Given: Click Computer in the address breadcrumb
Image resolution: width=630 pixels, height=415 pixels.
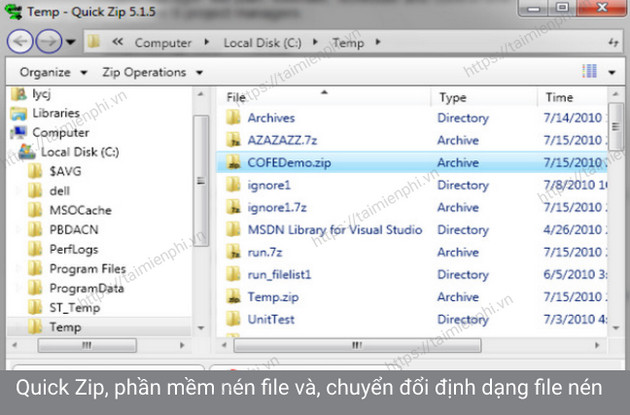Looking at the screenshot, I should pos(162,43).
